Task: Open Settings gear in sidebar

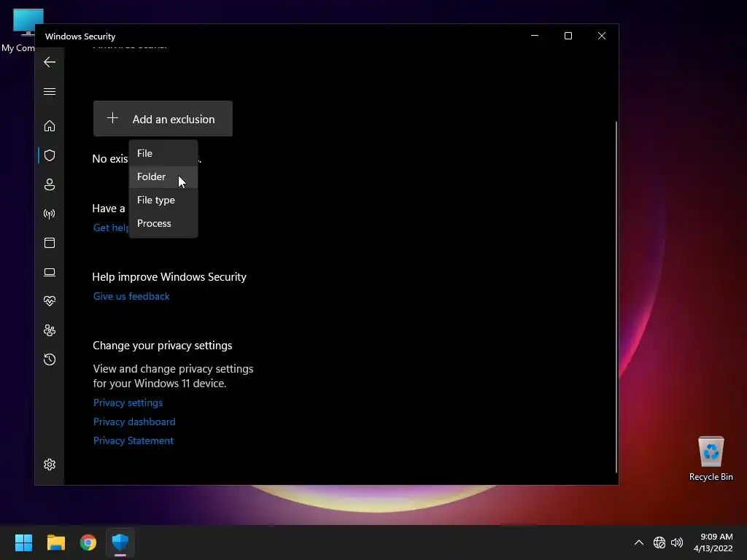Action: point(50,464)
